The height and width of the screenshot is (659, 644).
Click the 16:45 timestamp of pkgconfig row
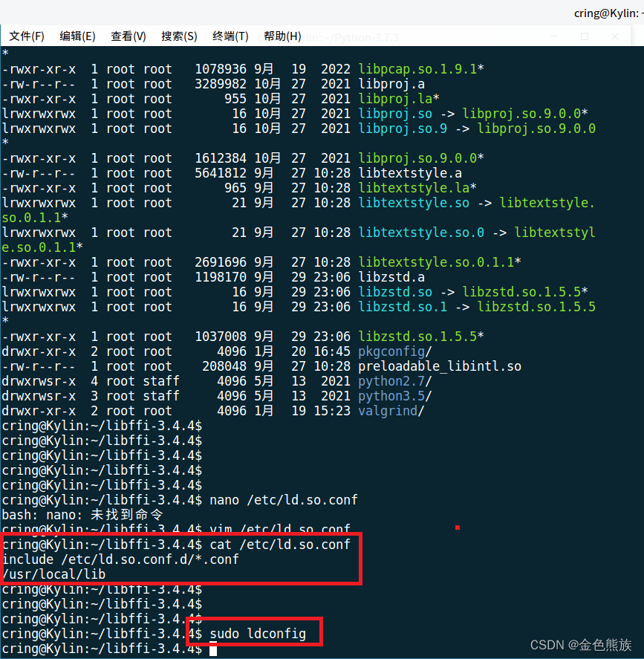click(x=332, y=351)
